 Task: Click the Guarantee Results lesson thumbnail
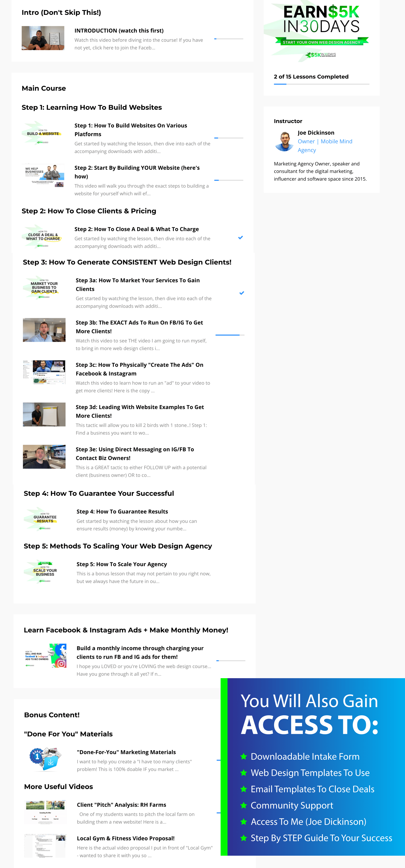pyautogui.click(x=45, y=519)
